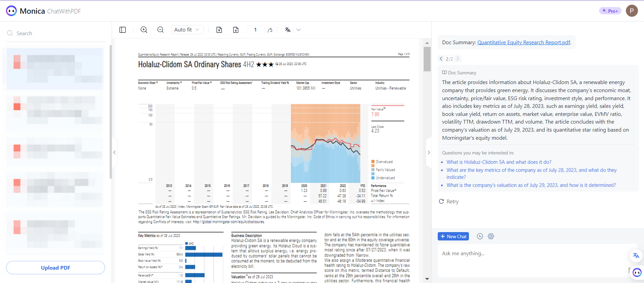Select the fourth PDF in list

point(55,189)
